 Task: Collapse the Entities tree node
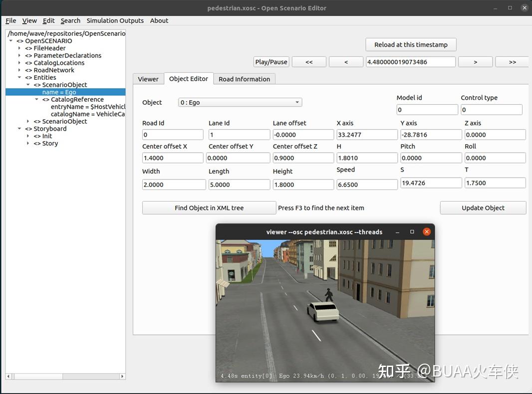[x=19, y=78]
